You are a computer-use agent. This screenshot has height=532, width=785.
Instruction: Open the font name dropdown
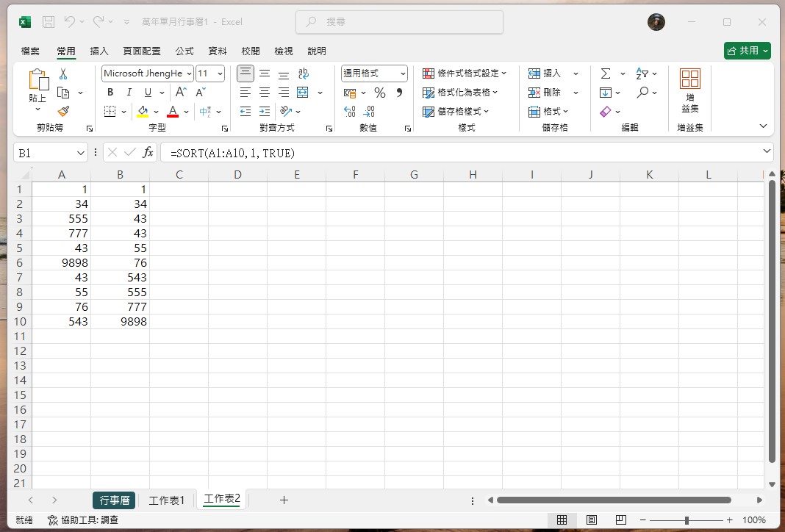coord(188,73)
